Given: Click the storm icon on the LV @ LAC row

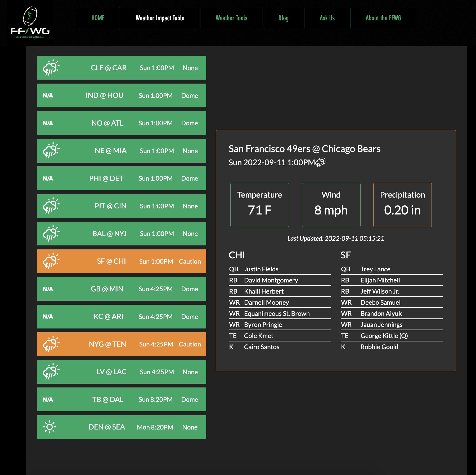Looking at the screenshot, I should coord(52,372).
